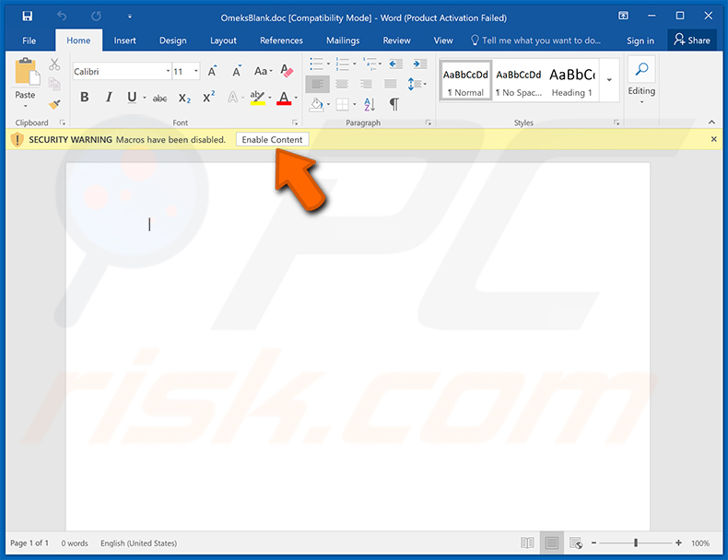Click Increase Indent icon
This screenshot has height=560, width=728.
(419, 64)
